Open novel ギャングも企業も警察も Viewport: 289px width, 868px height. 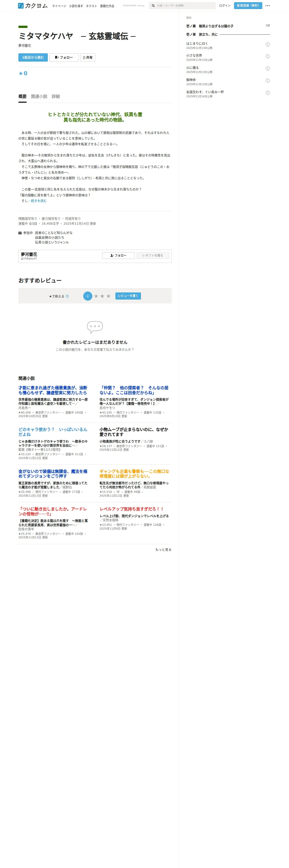[134, 474]
